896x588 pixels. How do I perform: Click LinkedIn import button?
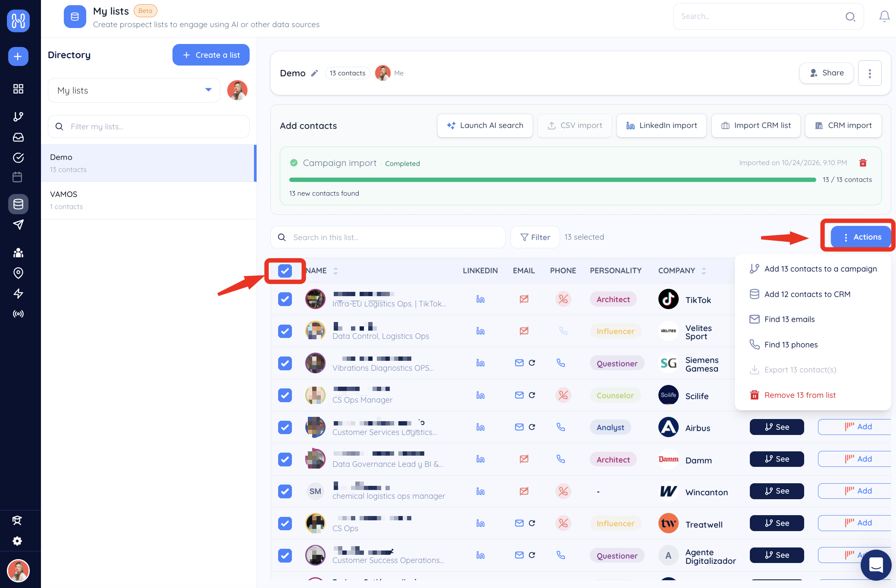click(661, 125)
